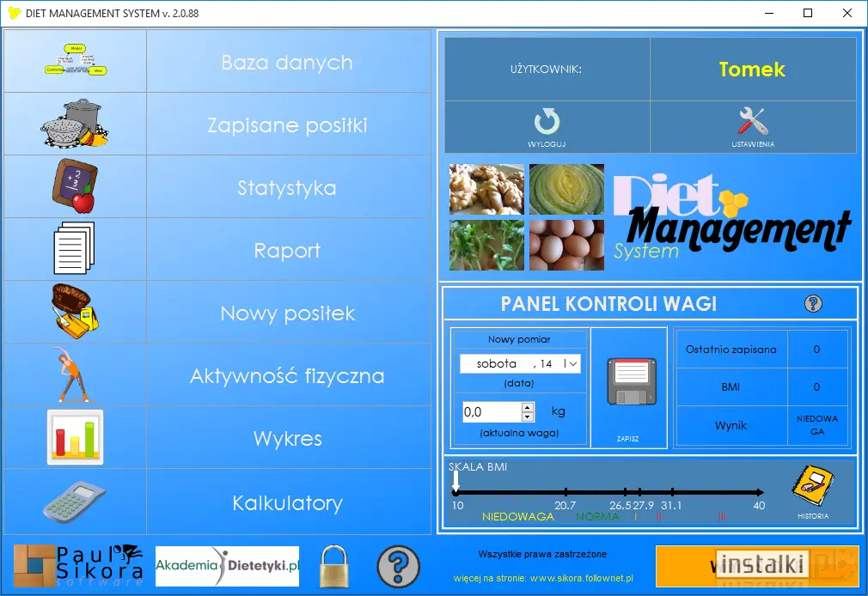Click the PANEL KONTROLI WAGI title
The width and height of the screenshot is (868, 596).
click(608, 304)
